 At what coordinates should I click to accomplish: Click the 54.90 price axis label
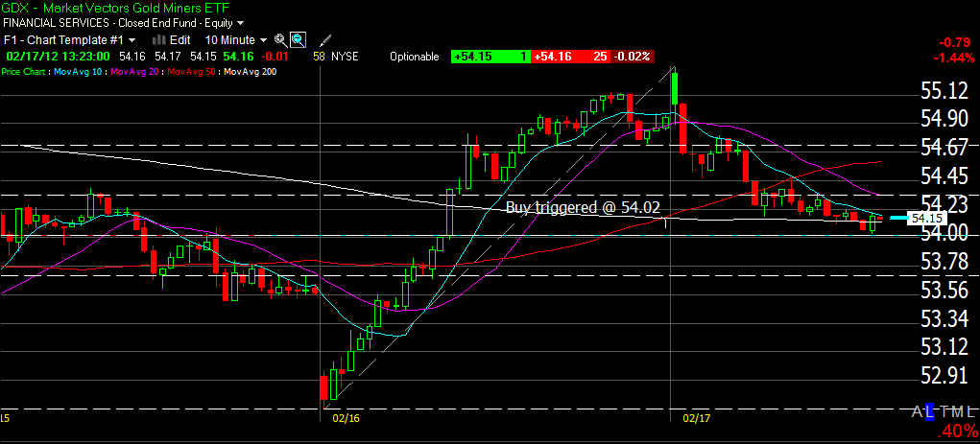945,119
